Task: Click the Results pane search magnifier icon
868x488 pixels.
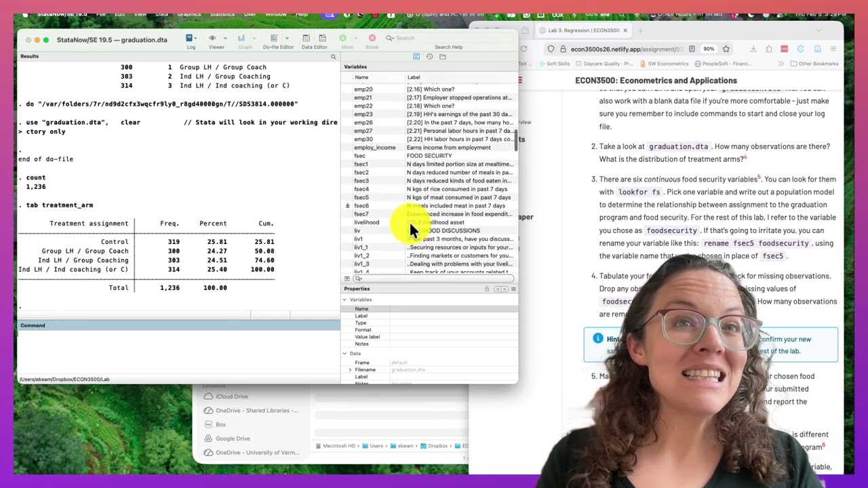Action: click(333, 56)
